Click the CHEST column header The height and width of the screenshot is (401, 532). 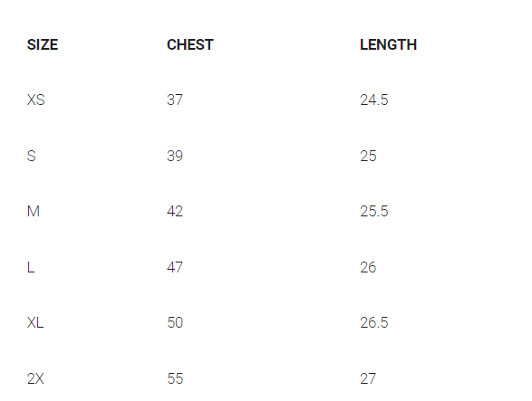(x=190, y=44)
